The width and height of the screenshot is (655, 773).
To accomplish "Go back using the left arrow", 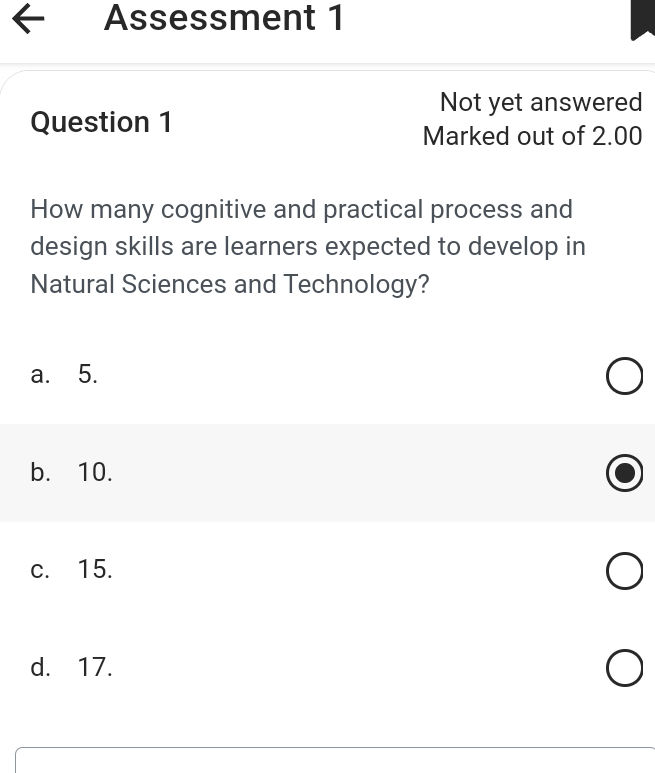I will [x=29, y=20].
